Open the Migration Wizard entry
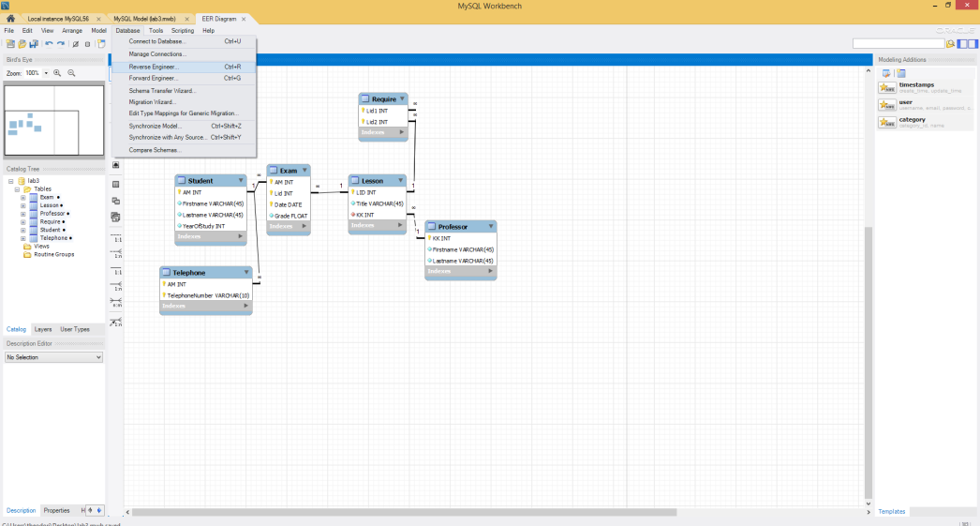Viewport: 980px width, 526px height. tap(184, 102)
